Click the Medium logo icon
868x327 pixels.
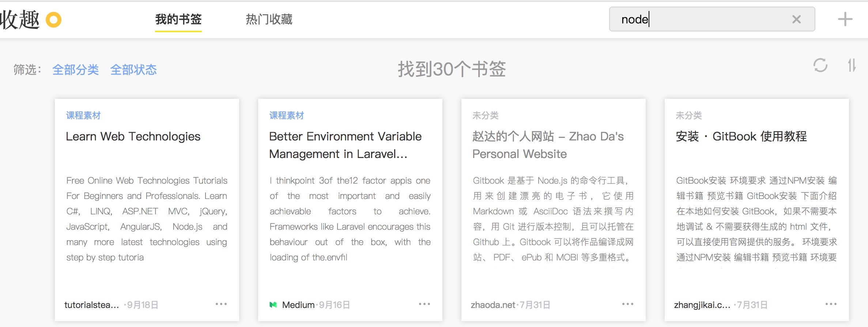pos(273,305)
